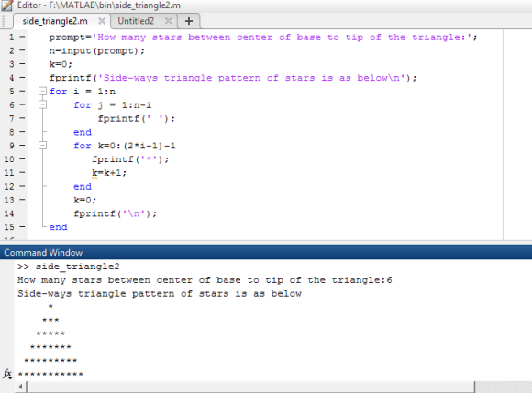Set breakpoint dash on line 7
The height and width of the screenshot is (393, 532).
coord(22,118)
